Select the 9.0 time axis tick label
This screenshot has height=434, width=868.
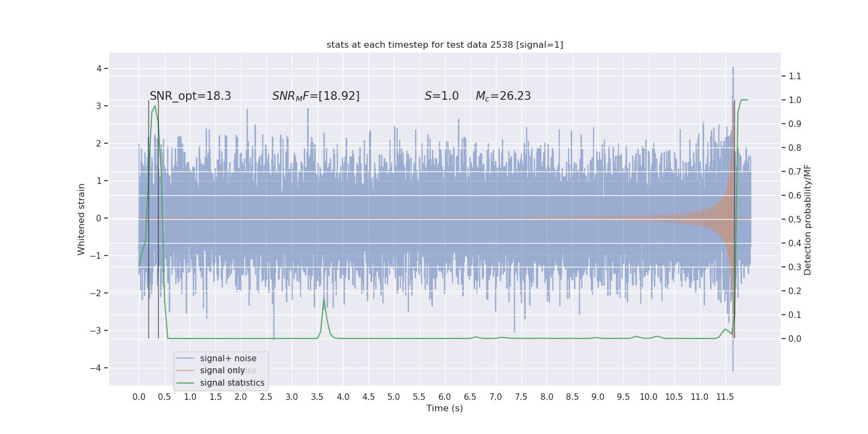click(598, 397)
